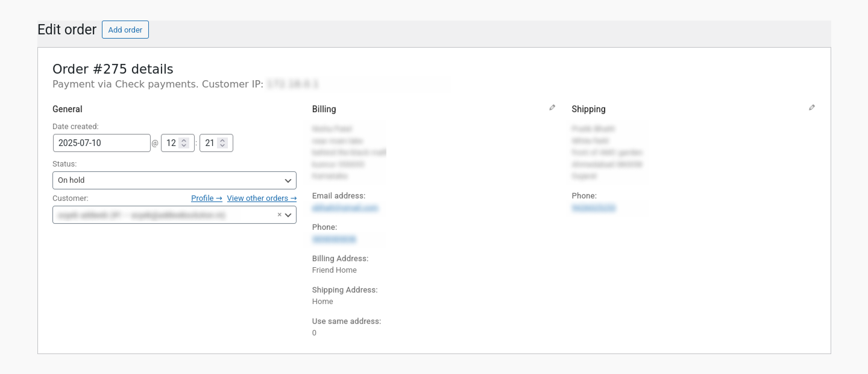The image size is (868, 374).
Task: Increase the hour with the up arrow
Action: 184,141
